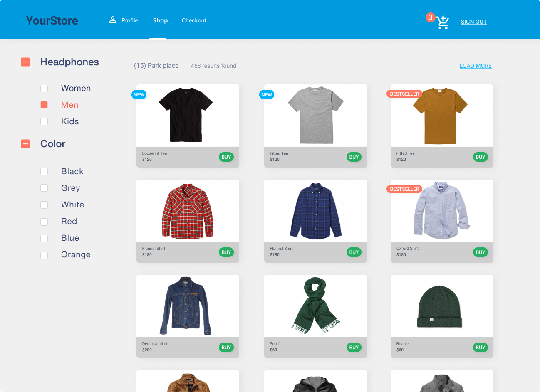Open the green Scarf product image

coord(315,306)
